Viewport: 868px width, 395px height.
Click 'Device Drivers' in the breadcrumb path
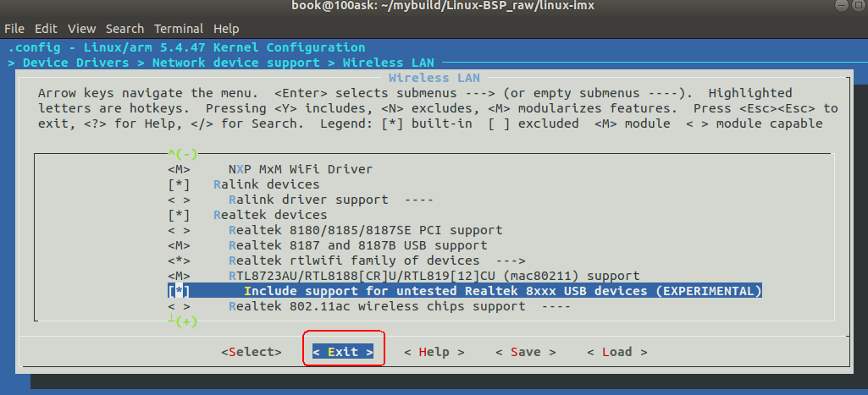(x=76, y=63)
